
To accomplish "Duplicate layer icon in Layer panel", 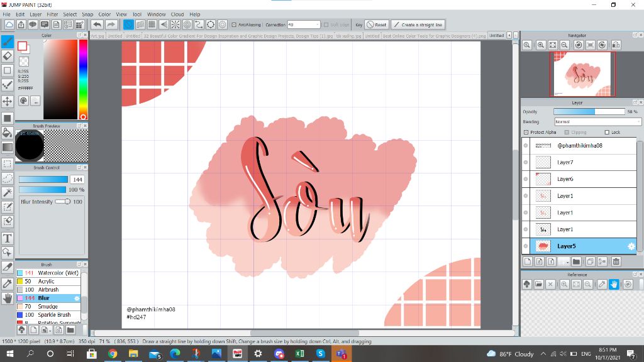I will (590, 261).
